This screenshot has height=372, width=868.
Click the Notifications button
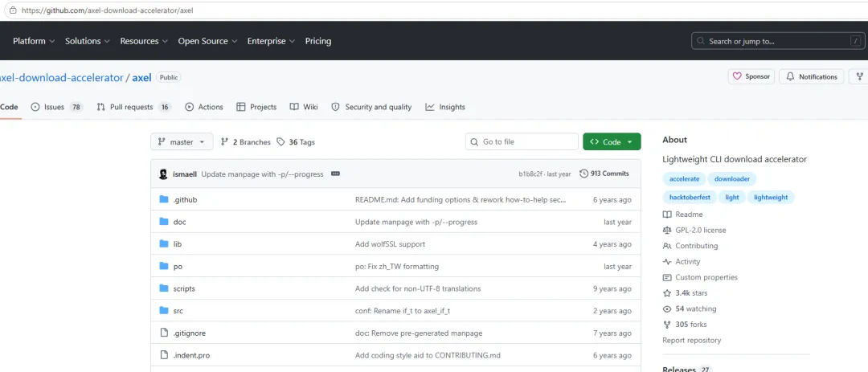click(812, 76)
